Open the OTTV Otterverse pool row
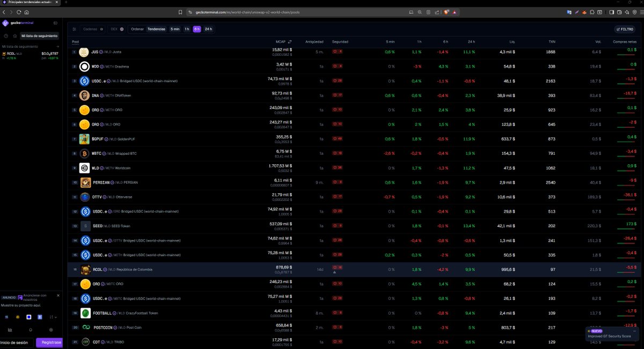644x349 pixels. [355, 197]
